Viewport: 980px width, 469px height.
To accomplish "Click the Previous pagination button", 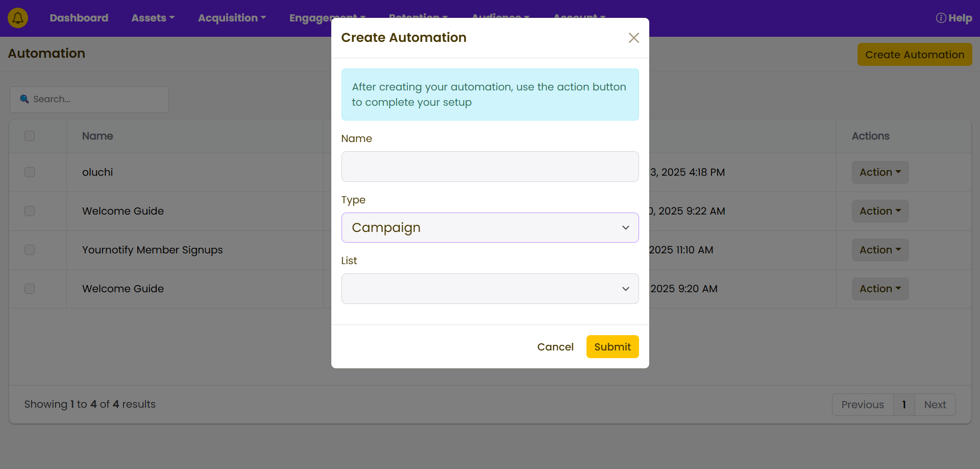I will (x=862, y=405).
